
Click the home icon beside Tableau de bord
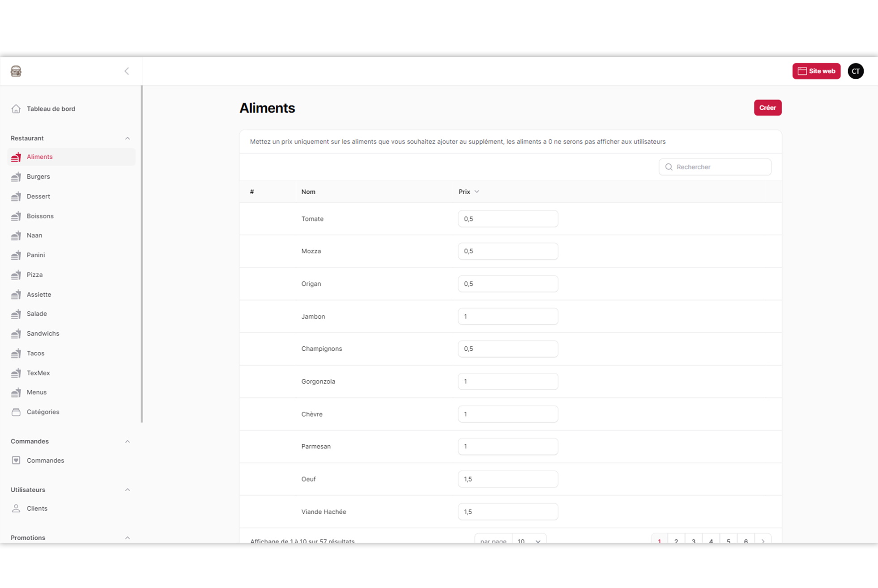click(x=16, y=109)
